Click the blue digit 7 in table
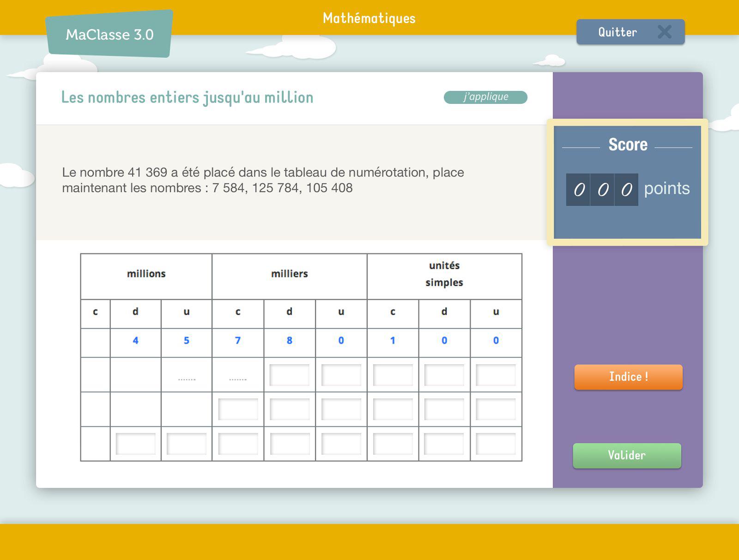This screenshot has height=560, width=739. click(x=238, y=341)
